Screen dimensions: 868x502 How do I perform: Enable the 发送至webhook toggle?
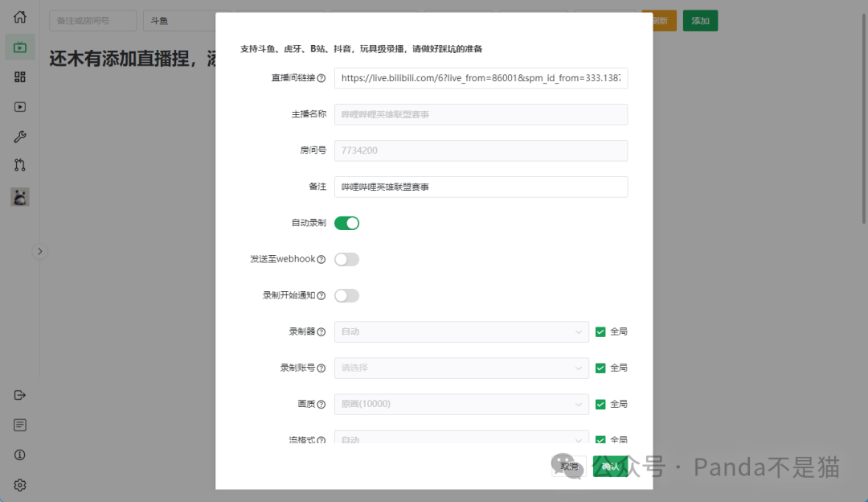[x=346, y=259]
